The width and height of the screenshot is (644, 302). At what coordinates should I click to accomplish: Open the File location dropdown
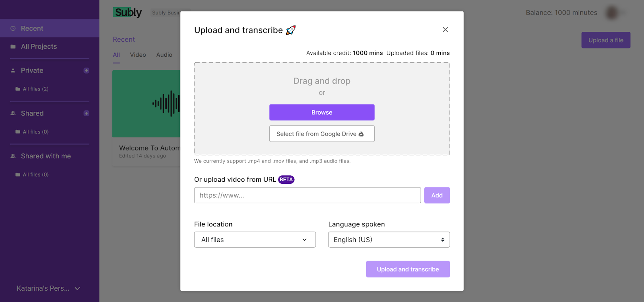click(255, 240)
